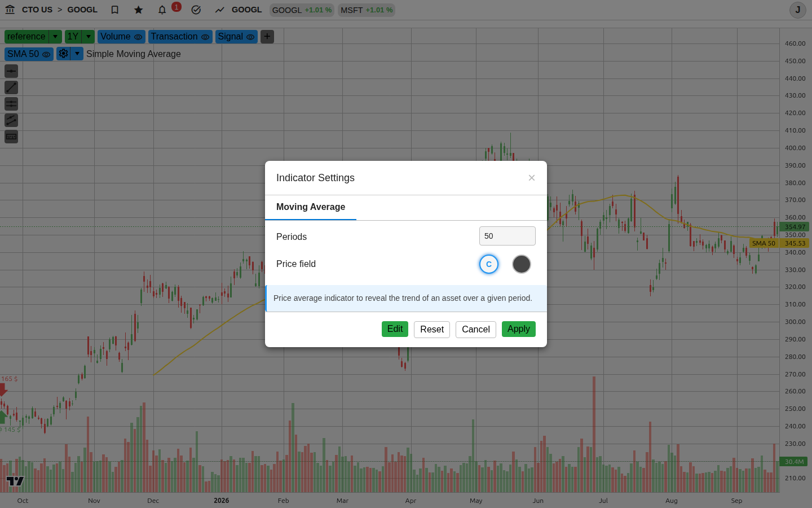The height and width of the screenshot is (508, 812).
Task: Select the ruler measure tool
Action: pos(11,137)
